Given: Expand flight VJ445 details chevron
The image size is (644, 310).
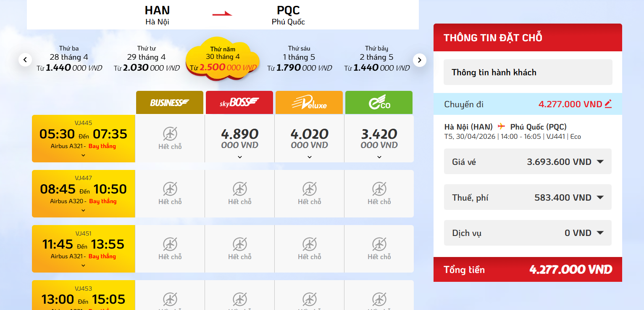Looking at the screenshot, I should tap(83, 155).
